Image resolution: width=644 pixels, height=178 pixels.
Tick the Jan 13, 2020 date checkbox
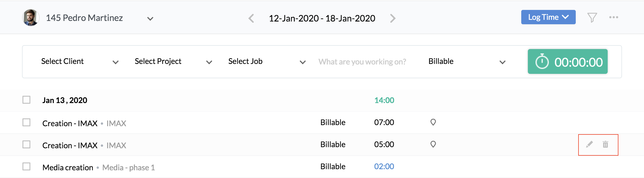tap(26, 100)
